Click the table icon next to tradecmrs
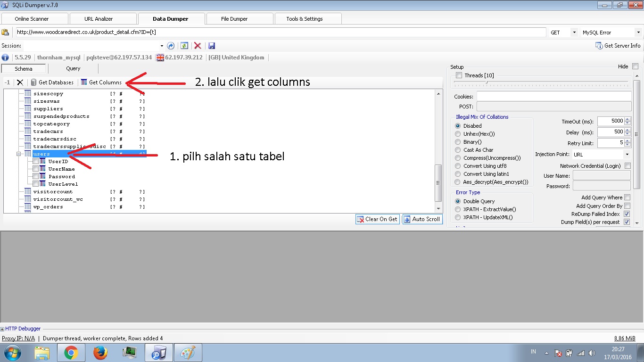644x362 pixels. pos(28,131)
